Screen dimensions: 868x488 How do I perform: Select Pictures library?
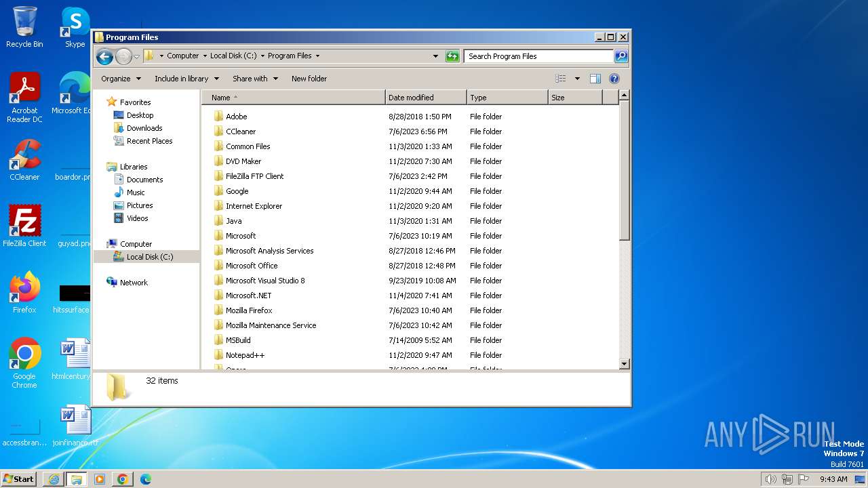(x=140, y=205)
